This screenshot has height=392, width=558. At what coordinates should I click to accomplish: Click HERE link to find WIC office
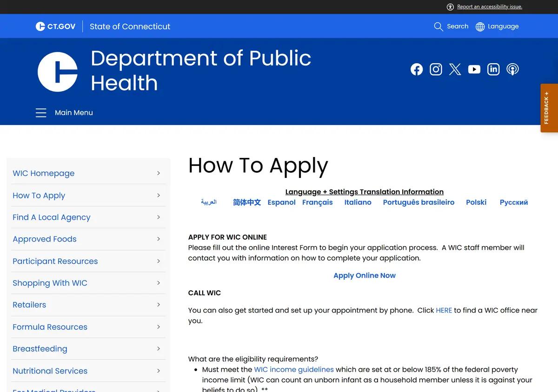[444, 310]
